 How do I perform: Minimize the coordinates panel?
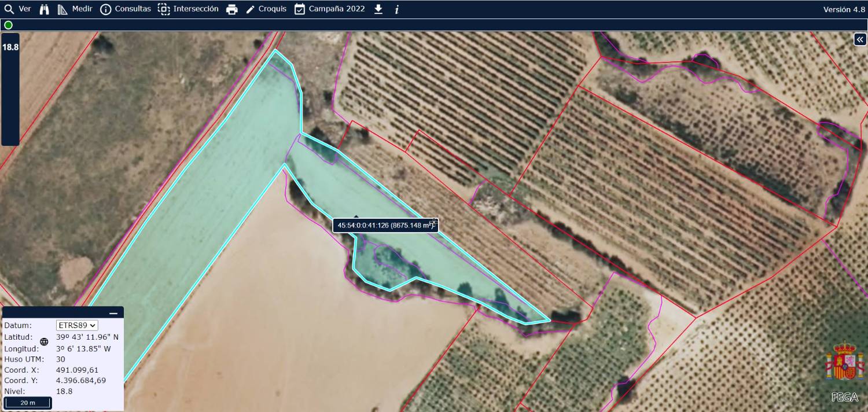pyautogui.click(x=113, y=313)
